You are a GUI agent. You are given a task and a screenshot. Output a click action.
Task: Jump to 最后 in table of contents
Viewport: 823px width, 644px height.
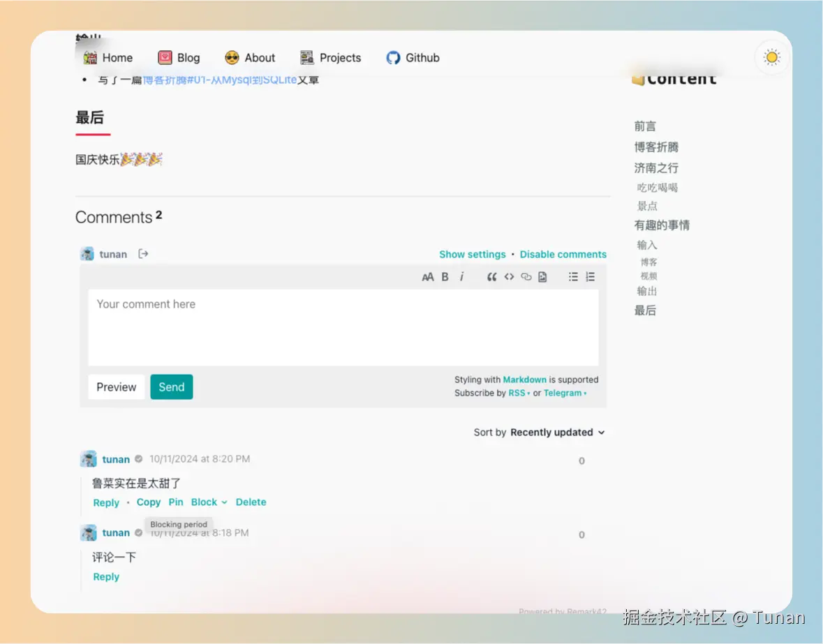click(645, 310)
